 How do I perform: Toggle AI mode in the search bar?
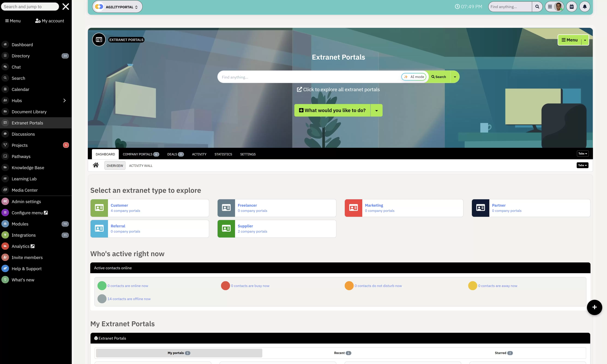(x=414, y=77)
